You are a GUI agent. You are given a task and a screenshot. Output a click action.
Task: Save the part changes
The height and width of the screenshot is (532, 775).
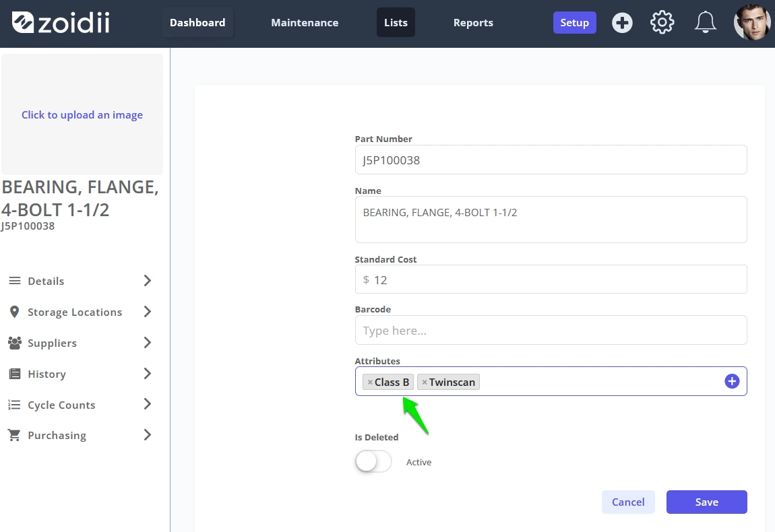[706, 502]
